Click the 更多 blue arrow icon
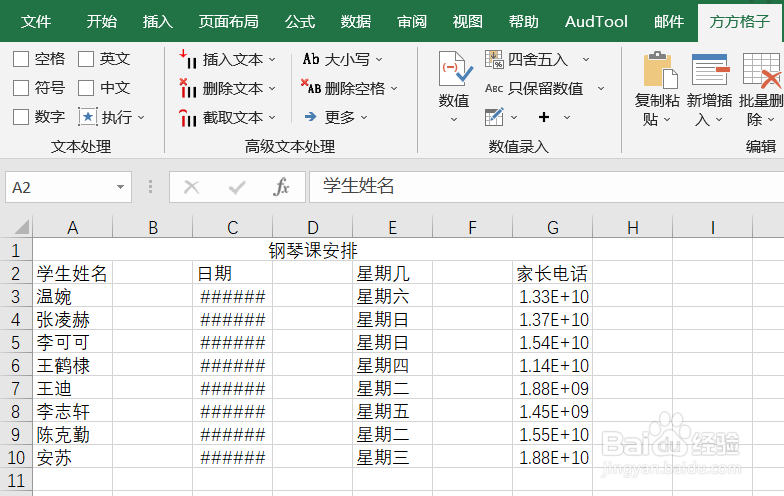Screen dimensions: 784x496 tap(310, 117)
